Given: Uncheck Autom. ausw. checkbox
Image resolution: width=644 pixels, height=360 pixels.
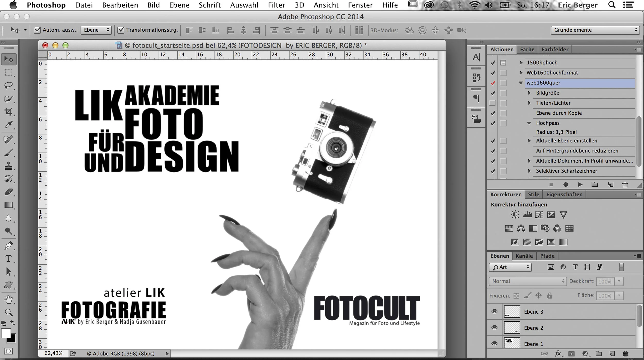Looking at the screenshot, I should [37, 30].
